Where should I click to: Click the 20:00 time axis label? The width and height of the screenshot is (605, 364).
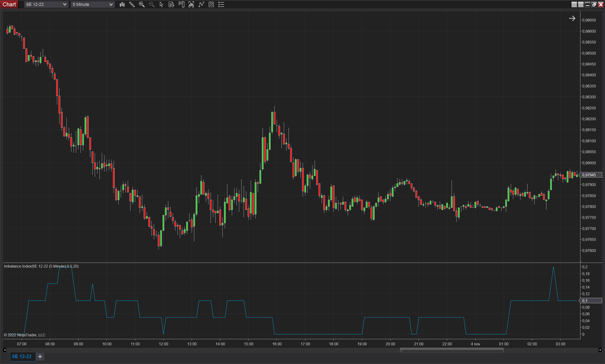pos(390,344)
